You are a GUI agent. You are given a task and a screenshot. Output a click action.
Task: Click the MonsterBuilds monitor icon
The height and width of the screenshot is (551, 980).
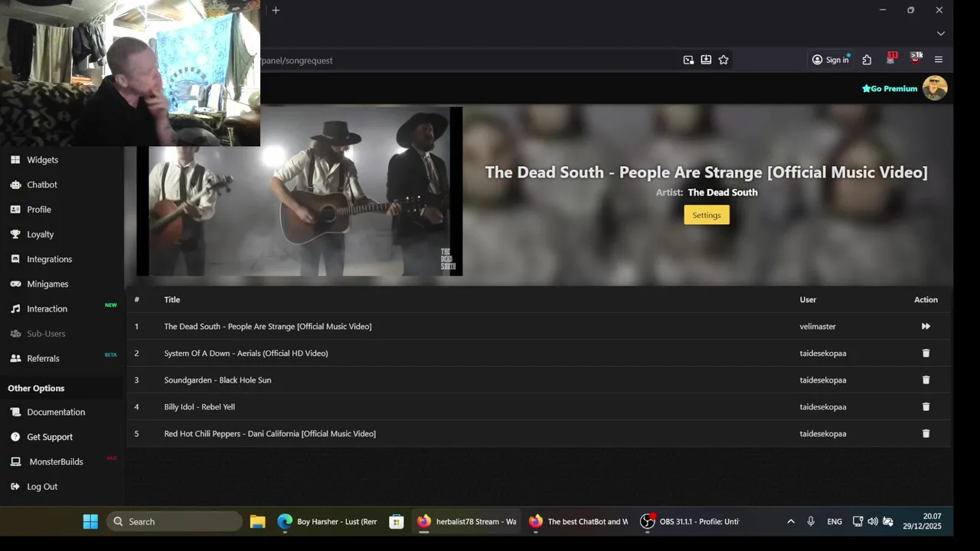pos(15,461)
